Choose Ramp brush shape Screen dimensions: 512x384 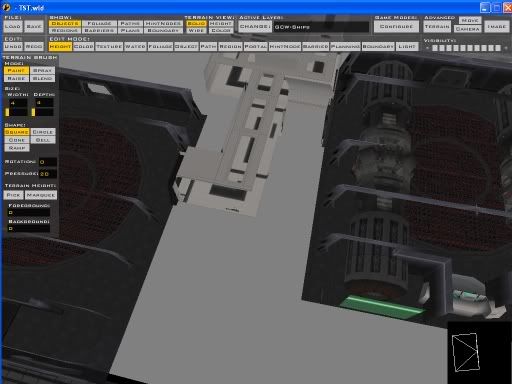(x=17, y=148)
